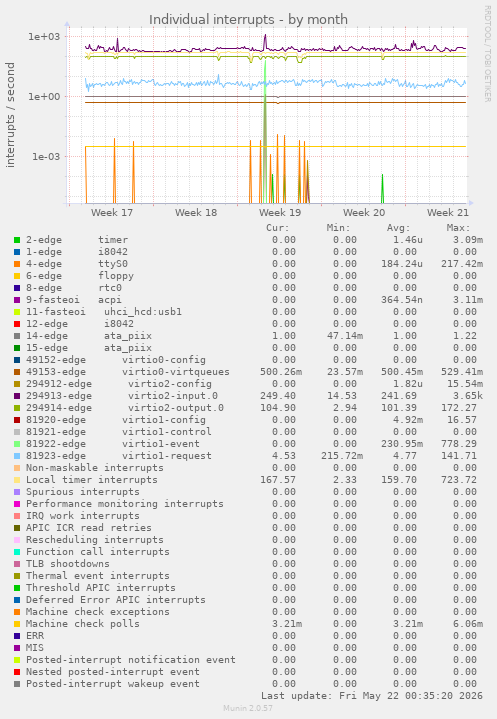The width and height of the screenshot is (497, 719).
Task: Click the TLB shootdowns legend label
Action: [68, 564]
